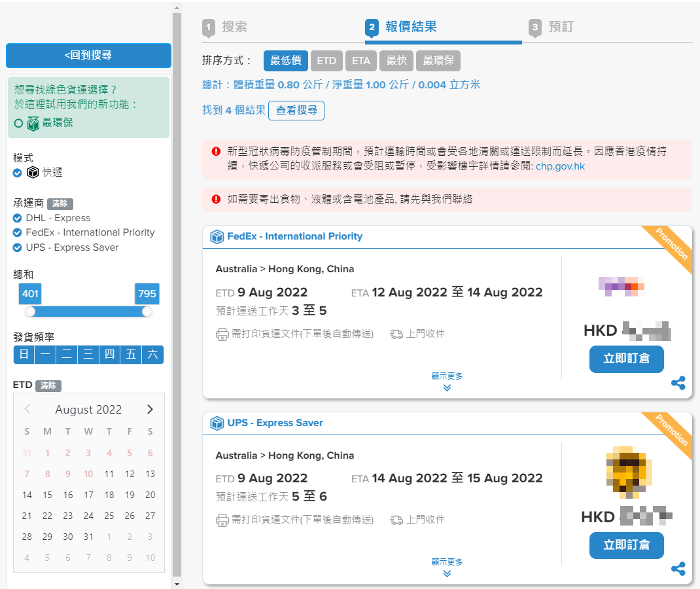The height and width of the screenshot is (589, 700).
Task: Click the 795 maximum price label
Action: [147, 294]
